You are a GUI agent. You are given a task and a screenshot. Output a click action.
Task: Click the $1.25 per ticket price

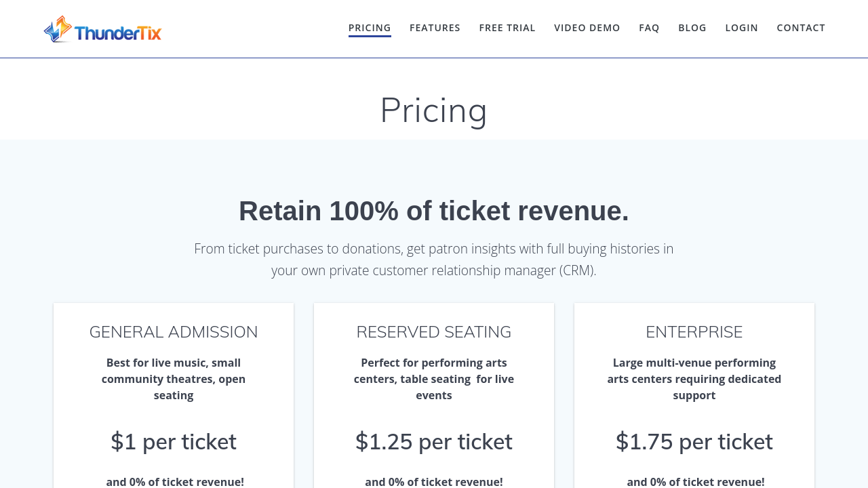coord(434,442)
